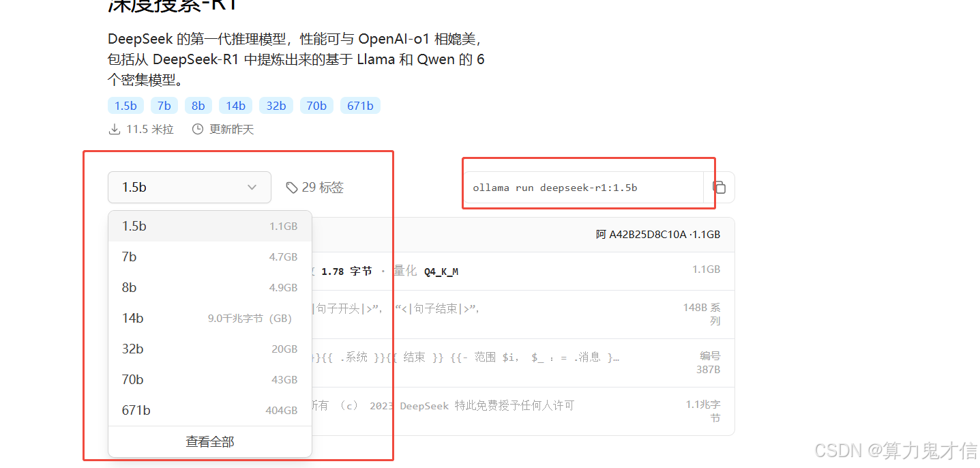Collapse the 1.5b model size dropdown

190,187
